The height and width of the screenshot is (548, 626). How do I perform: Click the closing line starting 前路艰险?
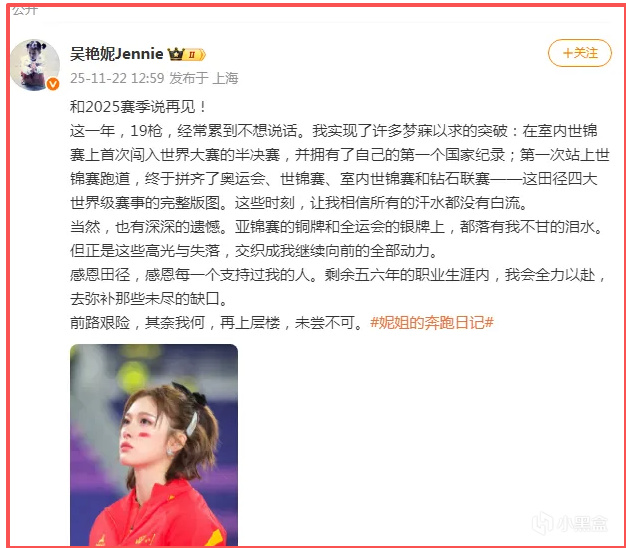pyautogui.click(x=216, y=322)
